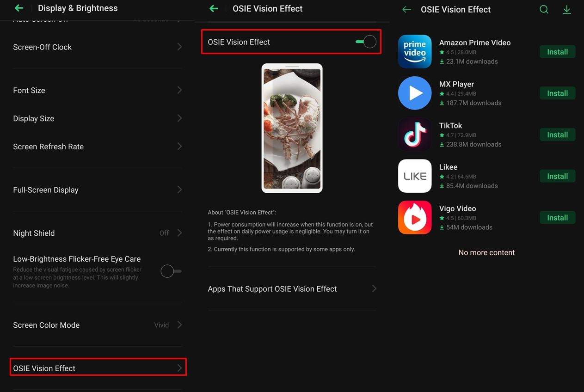Screen dimensions: 584x392
Task: Open Amazon Prime Video app icon
Action: coord(415,51)
